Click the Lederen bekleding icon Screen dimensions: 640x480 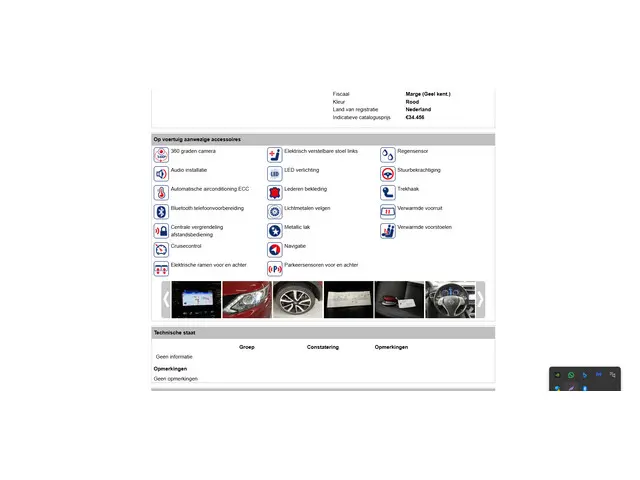click(x=274, y=193)
